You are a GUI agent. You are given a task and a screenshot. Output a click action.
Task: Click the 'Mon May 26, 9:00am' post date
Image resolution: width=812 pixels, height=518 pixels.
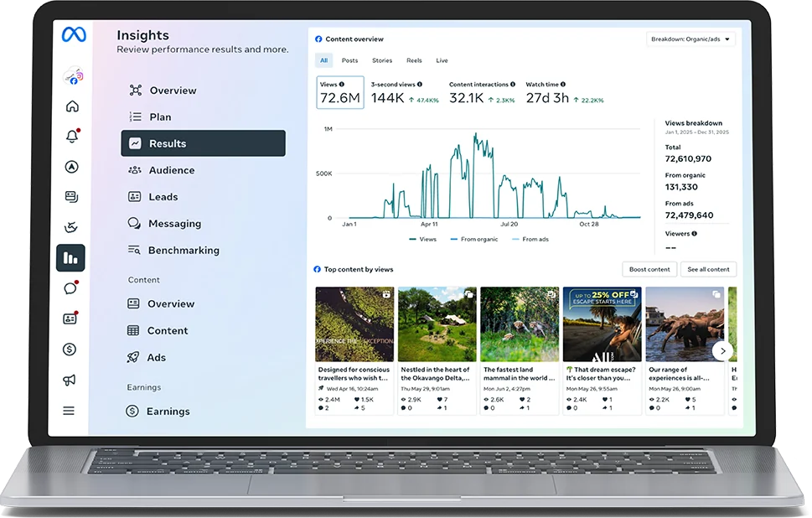pos(675,389)
